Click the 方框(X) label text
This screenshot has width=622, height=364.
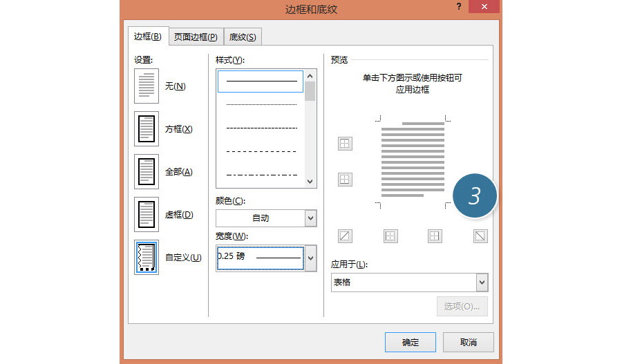click(178, 129)
